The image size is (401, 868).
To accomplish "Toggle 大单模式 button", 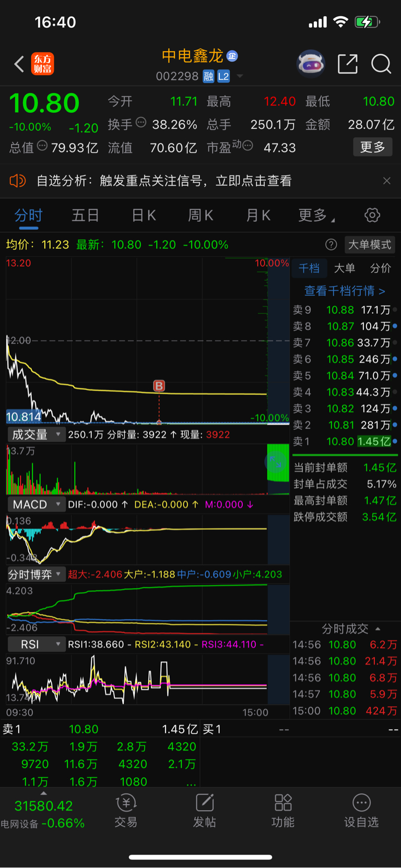I will pyautogui.click(x=370, y=244).
